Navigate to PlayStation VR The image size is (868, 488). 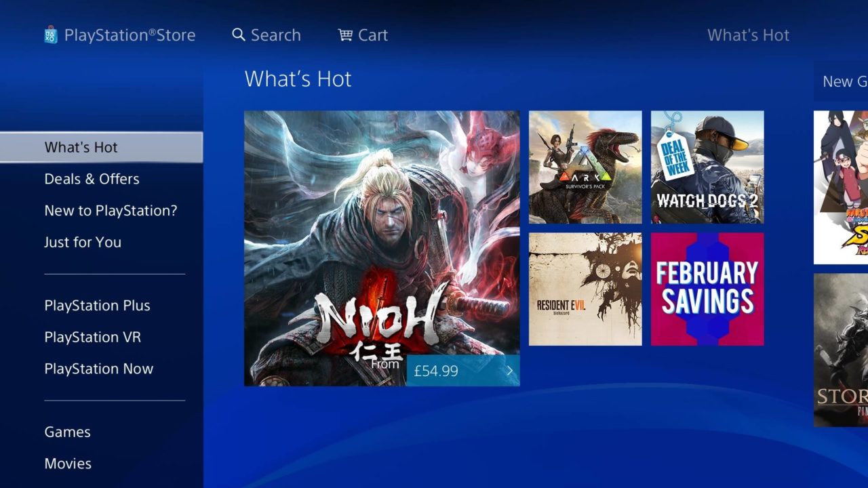tap(92, 337)
